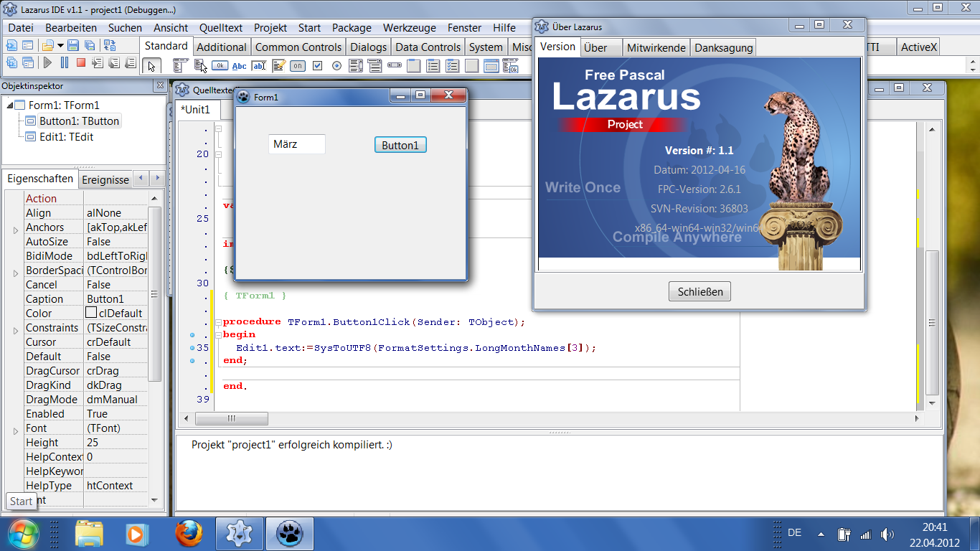Click the Windows Start orb
The height and width of the screenshot is (551, 980).
(x=23, y=534)
